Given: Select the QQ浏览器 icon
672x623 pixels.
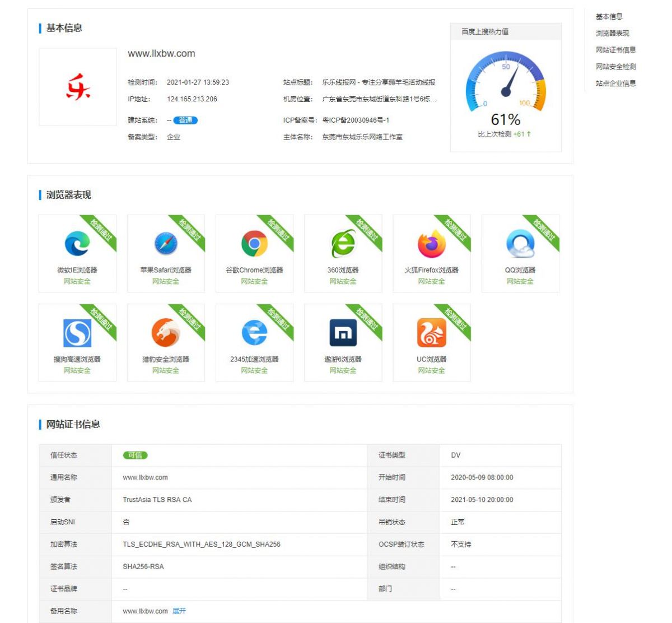Looking at the screenshot, I should coord(519,243).
